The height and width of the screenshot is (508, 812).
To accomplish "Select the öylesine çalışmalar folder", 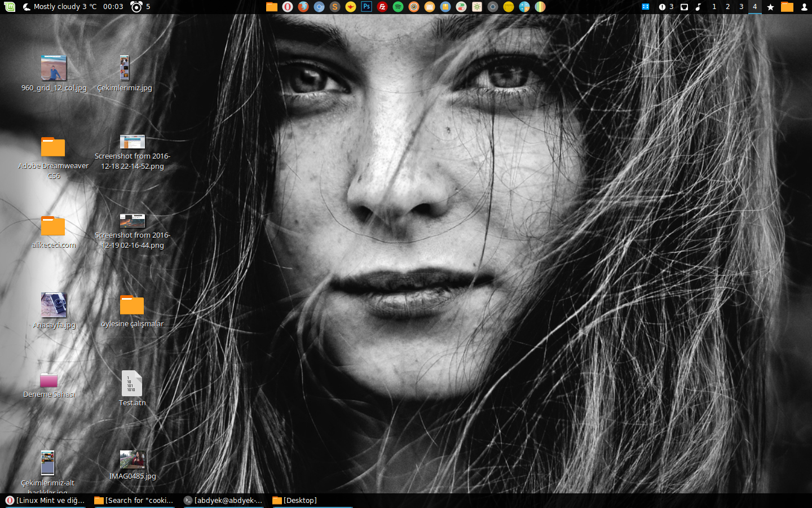I will (132, 311).
